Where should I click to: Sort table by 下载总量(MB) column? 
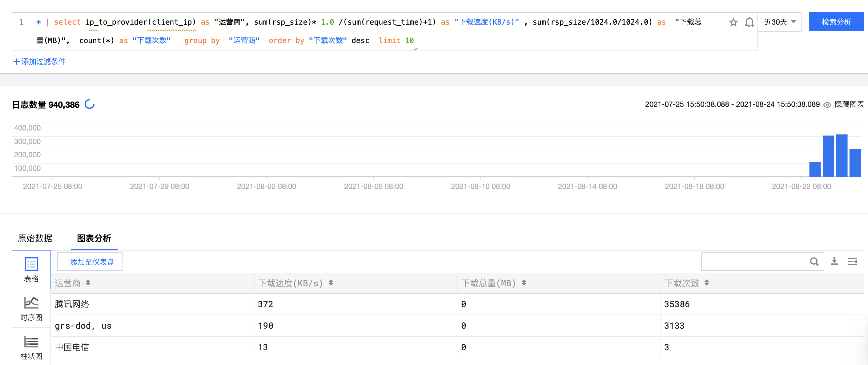524,283
